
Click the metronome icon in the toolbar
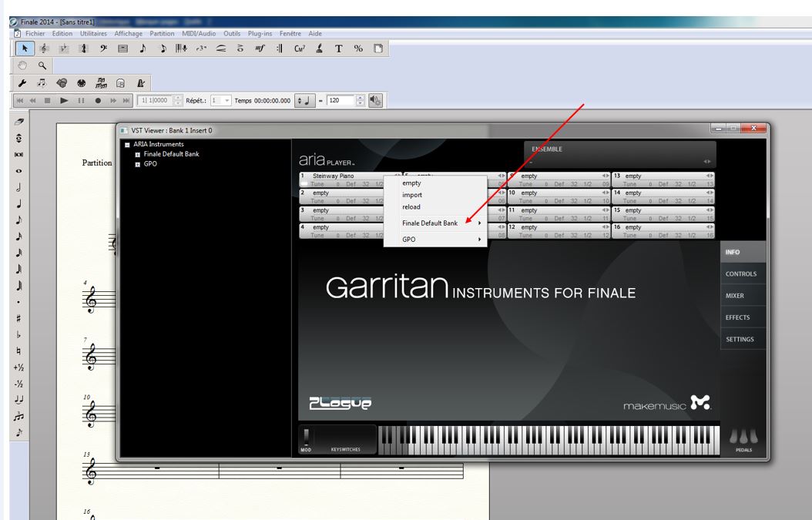[140, 83]
